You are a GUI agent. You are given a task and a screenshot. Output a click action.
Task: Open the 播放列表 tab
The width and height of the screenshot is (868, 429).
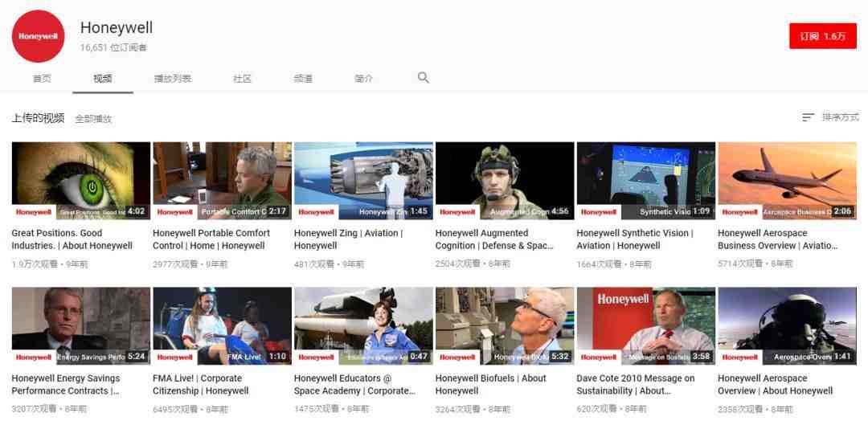(x=173, y=79)
